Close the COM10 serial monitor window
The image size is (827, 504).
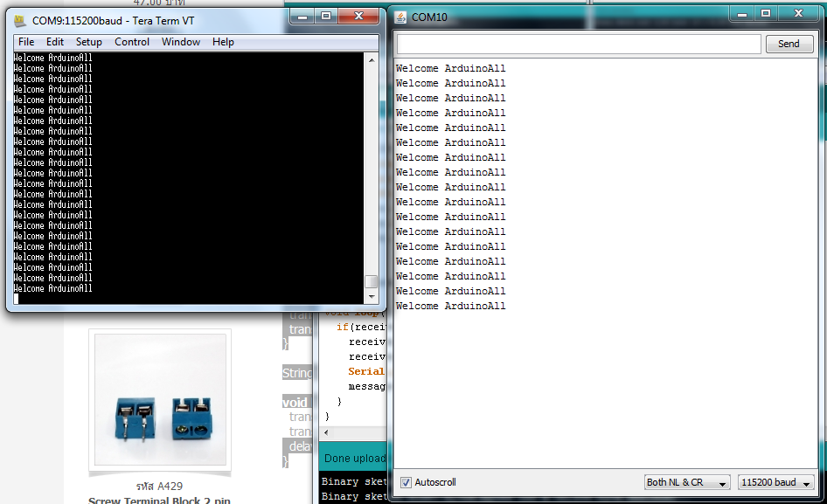click(798, 14)
